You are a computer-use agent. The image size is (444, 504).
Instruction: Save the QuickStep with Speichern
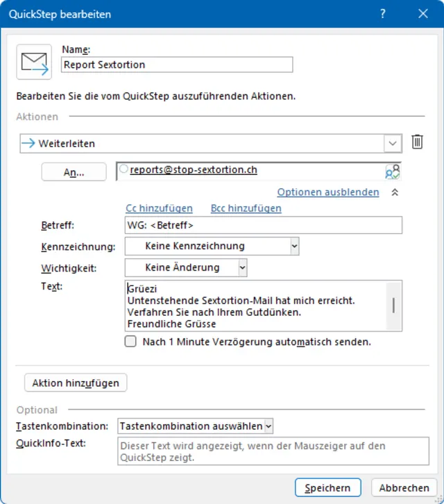click(327, 487)
